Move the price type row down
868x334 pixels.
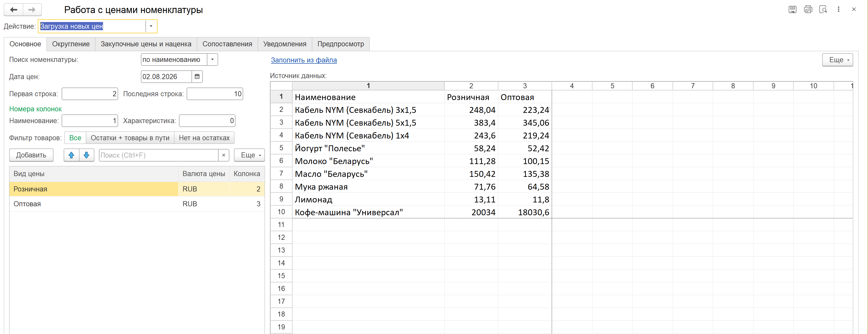coord(87,155)
